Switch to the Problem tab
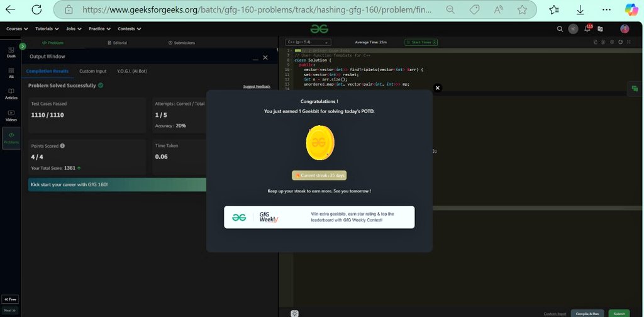This screenshot has height=317, width=644. pos(53,43)
